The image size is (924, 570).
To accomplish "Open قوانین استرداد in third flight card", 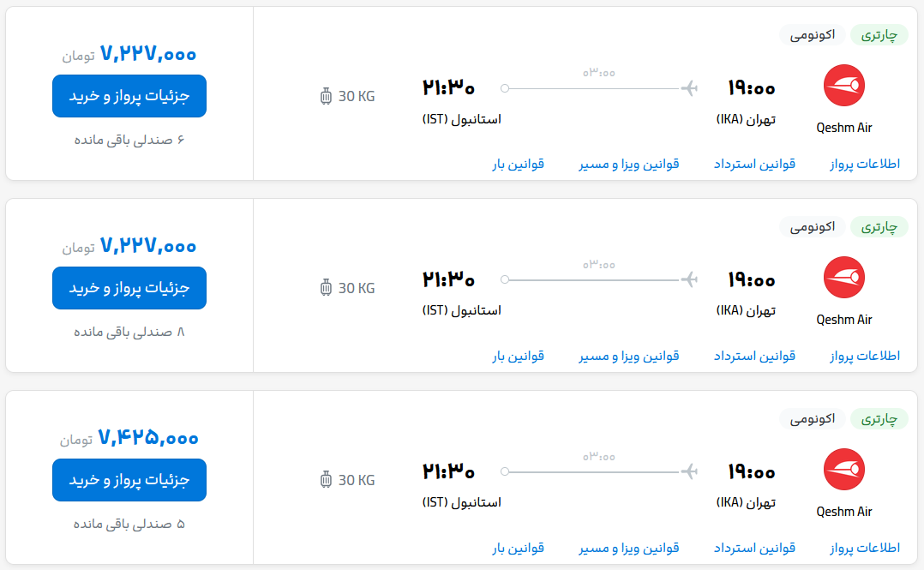I will coord(754,548).
